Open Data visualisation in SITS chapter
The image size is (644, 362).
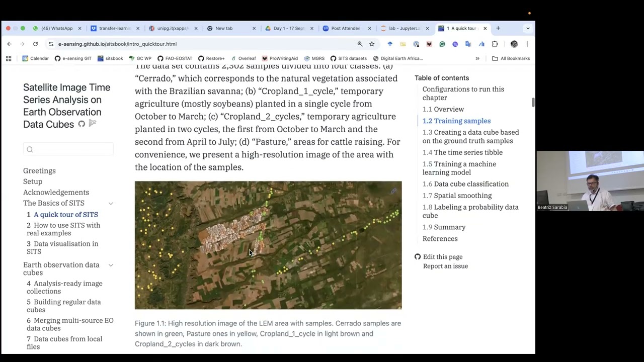(62, 248)
